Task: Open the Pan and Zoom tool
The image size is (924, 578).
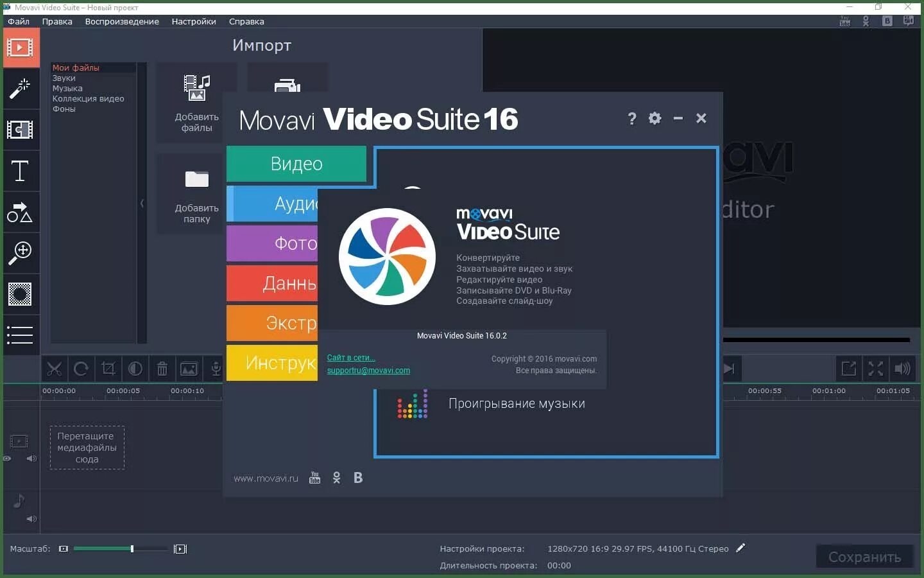Action: point(21,254)
